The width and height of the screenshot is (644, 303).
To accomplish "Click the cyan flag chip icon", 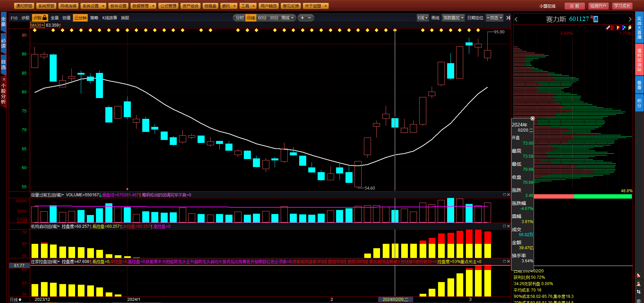I will click(x=624, y=28).
